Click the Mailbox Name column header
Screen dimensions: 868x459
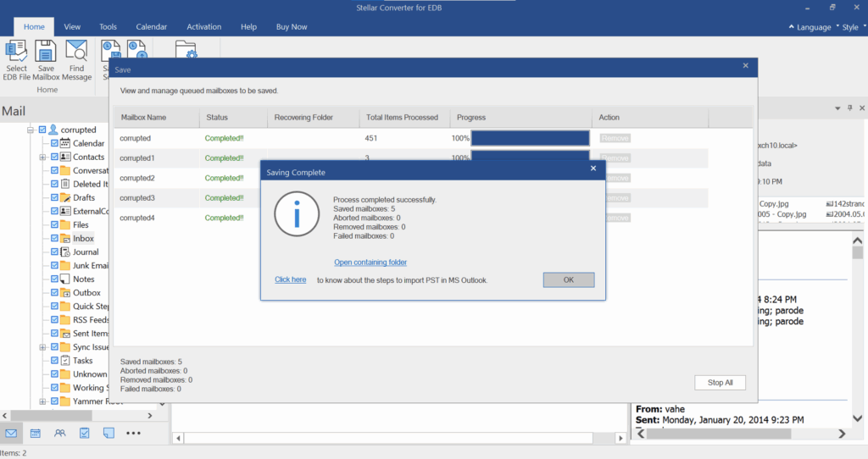point(157,117)
